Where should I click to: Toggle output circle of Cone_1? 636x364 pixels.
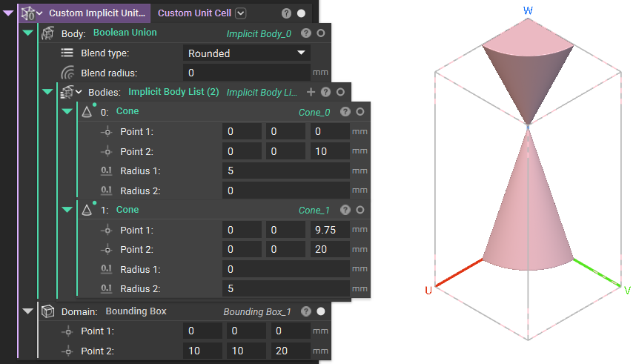pyautogui.click(x=360, y=210)
